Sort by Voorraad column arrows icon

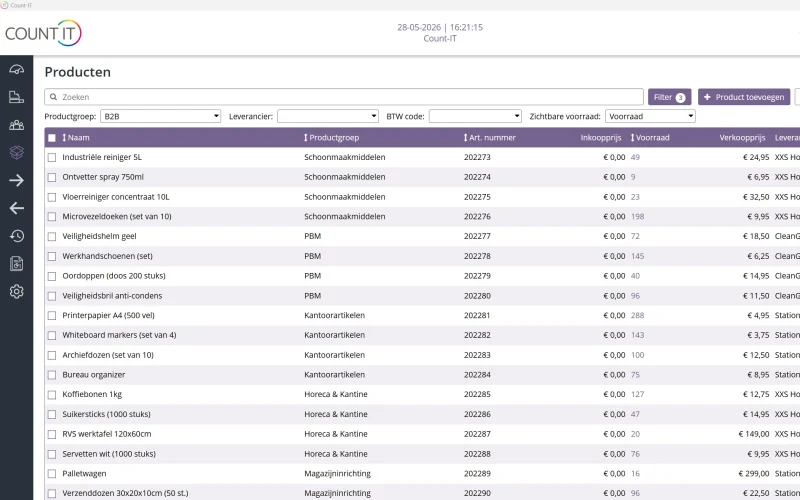(633, 138)
